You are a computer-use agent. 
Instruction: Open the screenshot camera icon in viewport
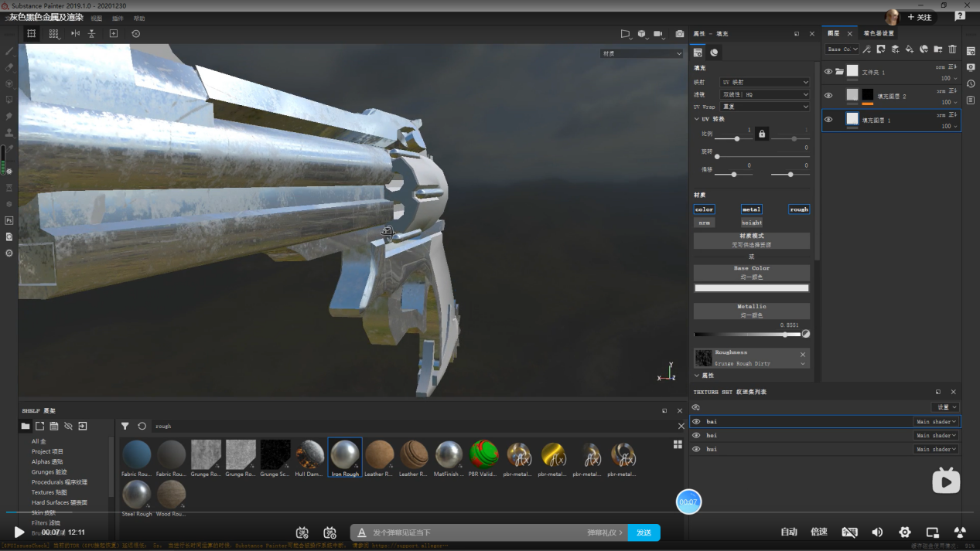pyautogui.click(x=680, y=34)
